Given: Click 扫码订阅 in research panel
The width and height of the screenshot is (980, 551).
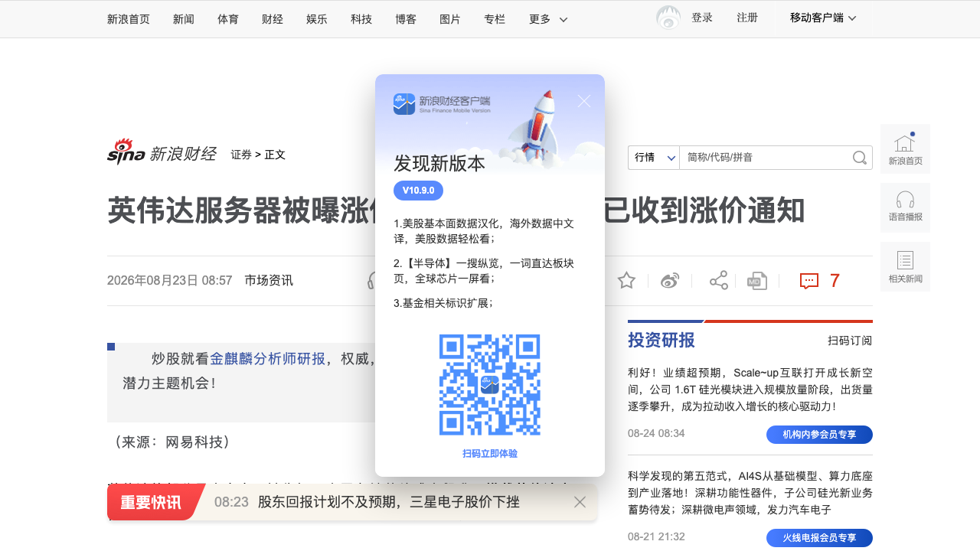Looking at the screenshot, I should tap(850, 341).
